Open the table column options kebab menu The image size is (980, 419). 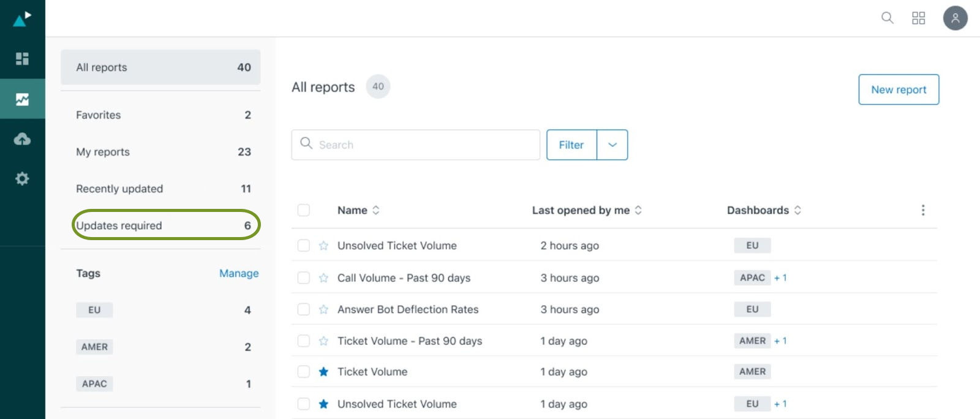point(922,210)
